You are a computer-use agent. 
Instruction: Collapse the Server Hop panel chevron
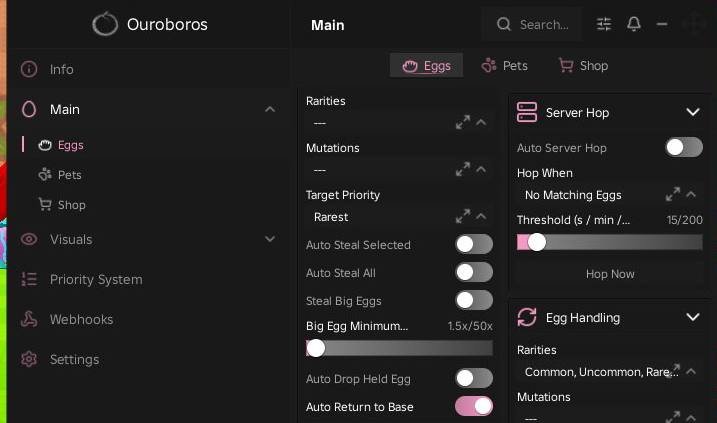[x=693, y=112]
